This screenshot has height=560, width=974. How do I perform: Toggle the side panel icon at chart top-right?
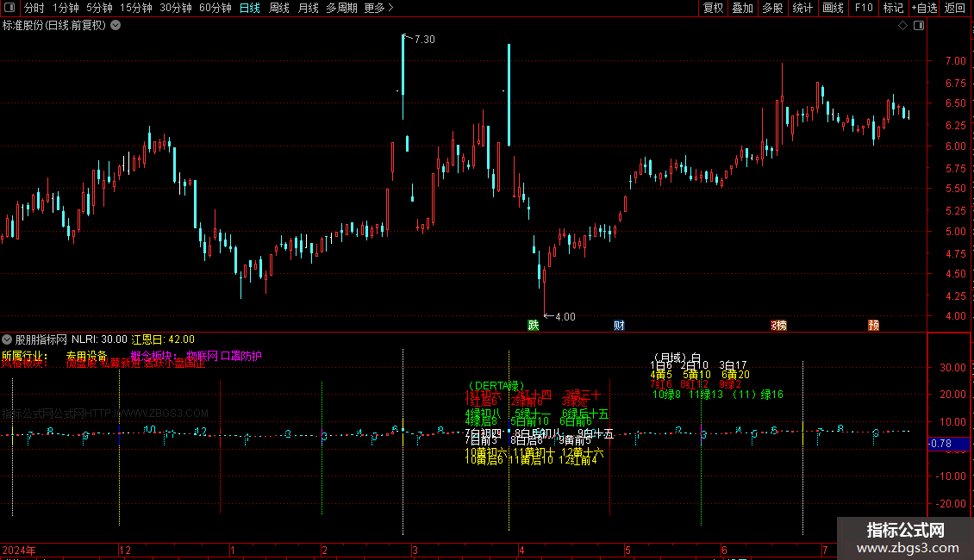click(x=919, y=26)
